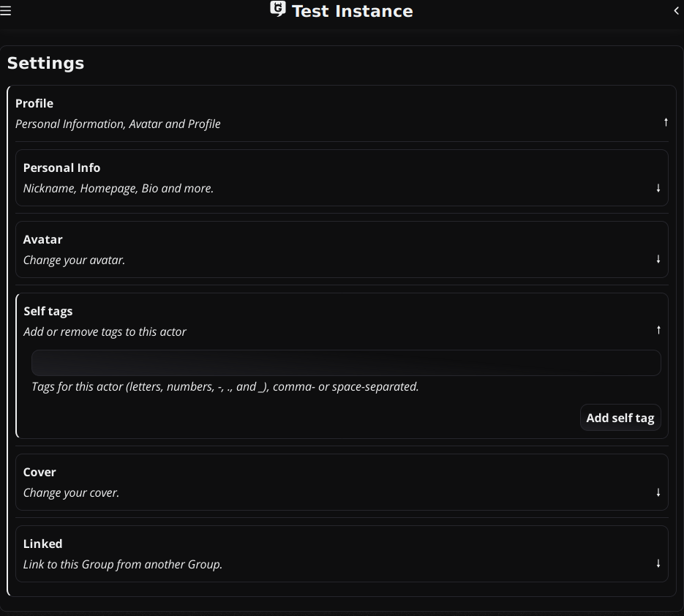
Task: Click Avatar section down arrow icon
Action: click(658, 259)
